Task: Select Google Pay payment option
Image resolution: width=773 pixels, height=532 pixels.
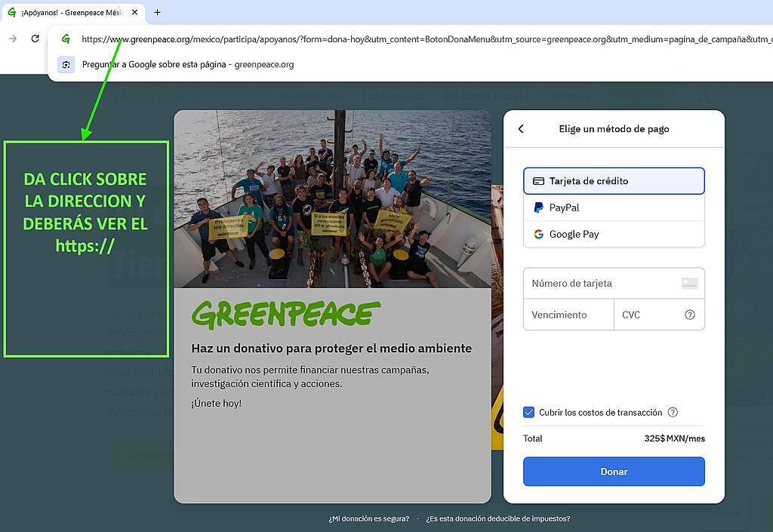Action: coord(613,234)
